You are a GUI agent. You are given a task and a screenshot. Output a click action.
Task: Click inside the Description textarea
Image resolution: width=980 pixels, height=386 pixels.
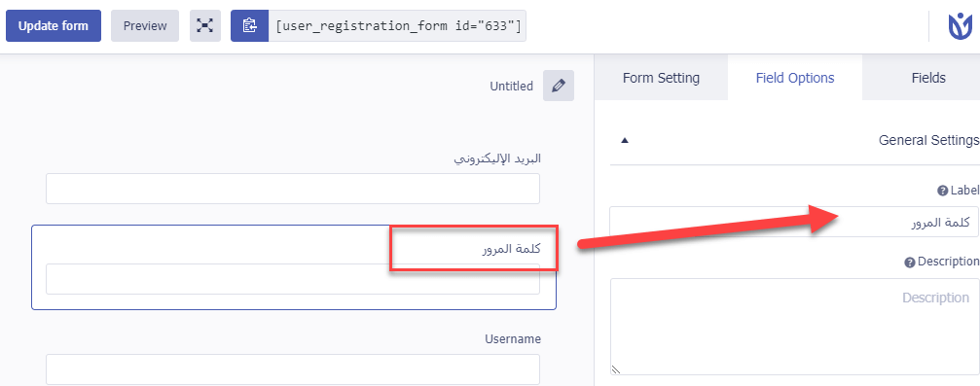tap(794, 327)
